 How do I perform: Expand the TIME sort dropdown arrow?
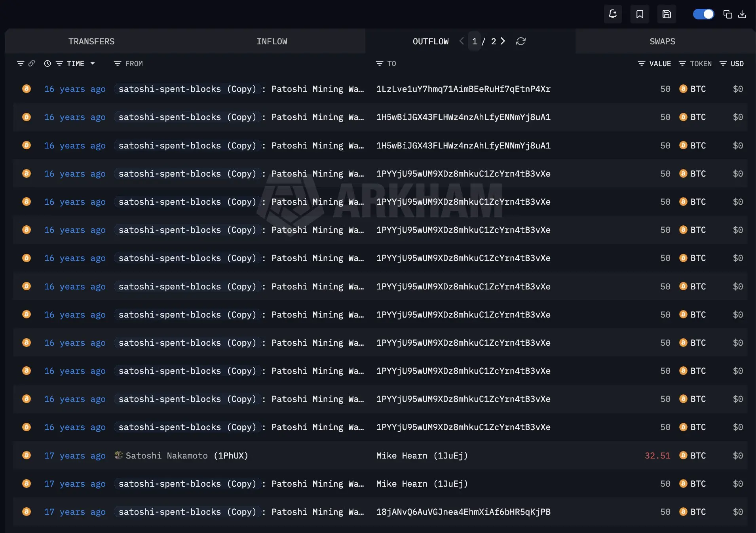click(93, 63)
